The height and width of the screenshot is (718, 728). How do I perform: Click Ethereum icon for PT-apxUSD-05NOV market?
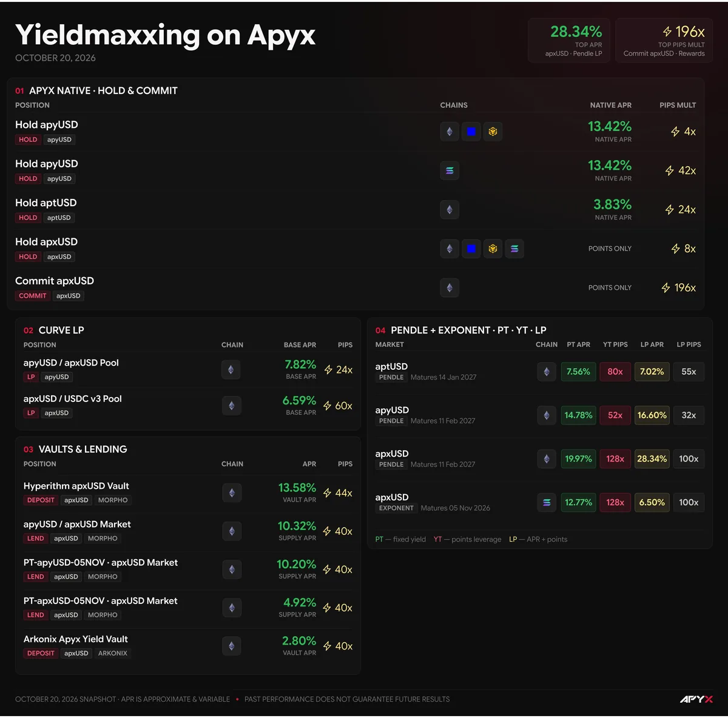(x=232, y=608)
